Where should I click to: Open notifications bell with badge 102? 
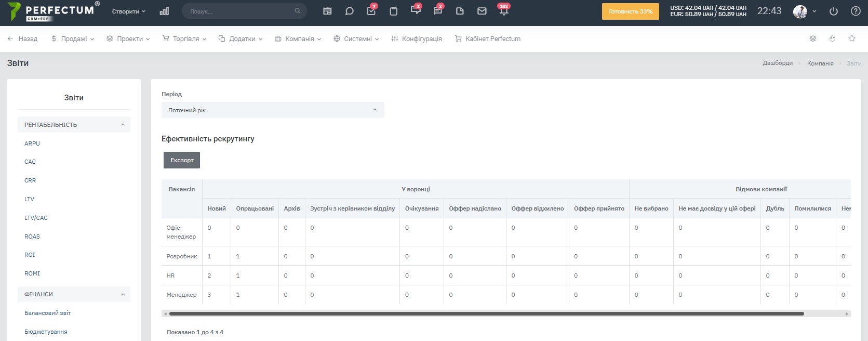(x=503, y=10)
